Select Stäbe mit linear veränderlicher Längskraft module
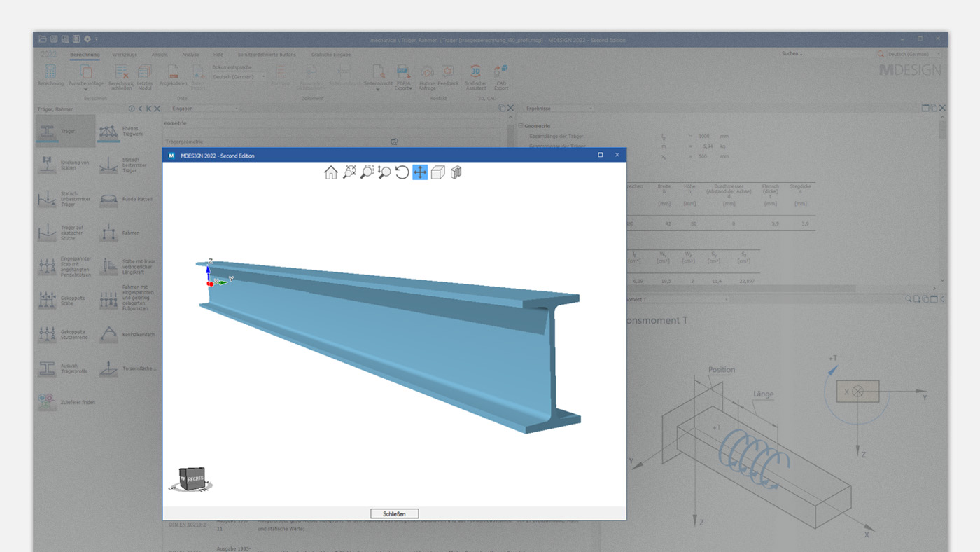 (126, 266)
